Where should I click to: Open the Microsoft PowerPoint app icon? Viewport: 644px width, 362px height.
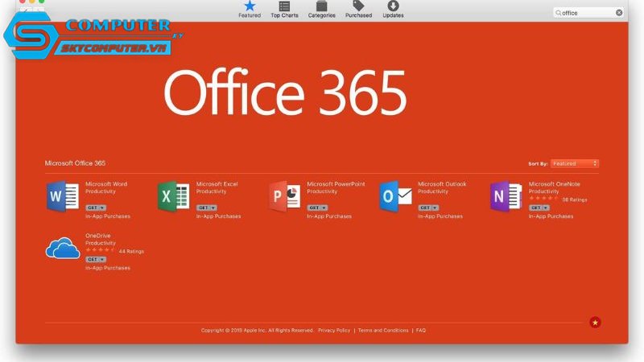[x=285, y=196]
